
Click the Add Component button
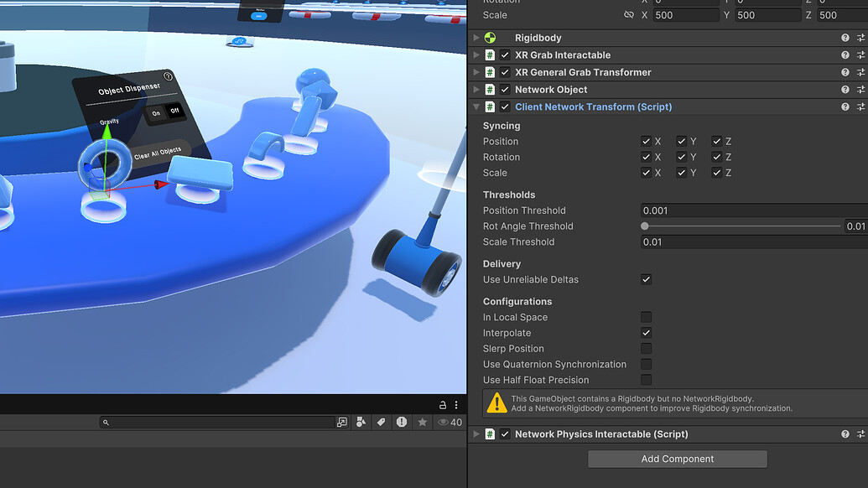point(676,459)
